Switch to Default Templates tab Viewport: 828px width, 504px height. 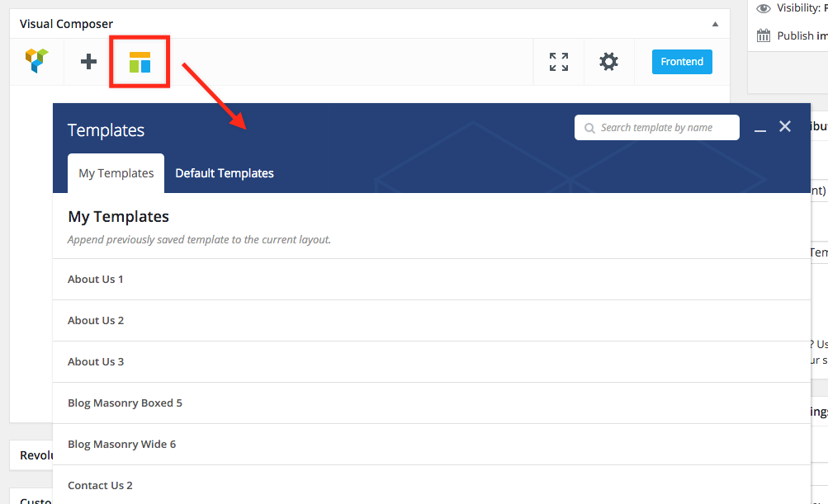(225, 173)
